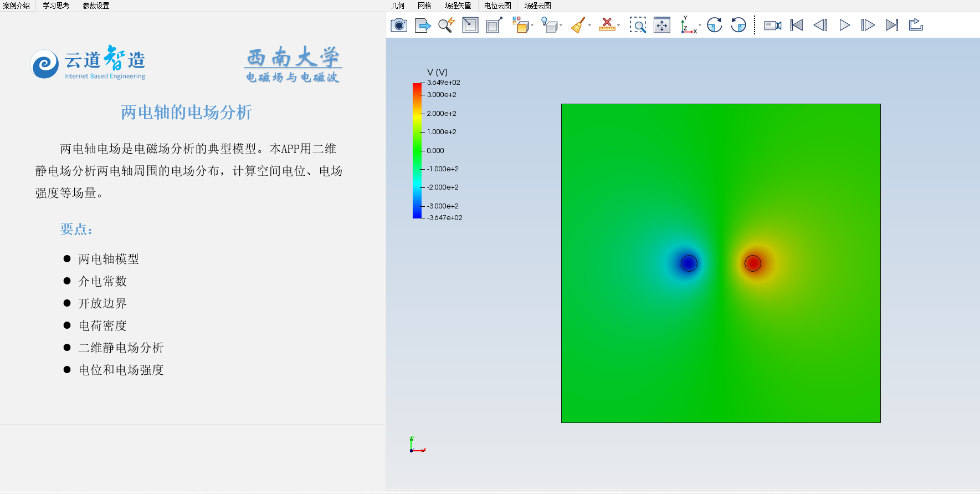
Task: Open the 场强矢量 tab
Action: point(458,6)
